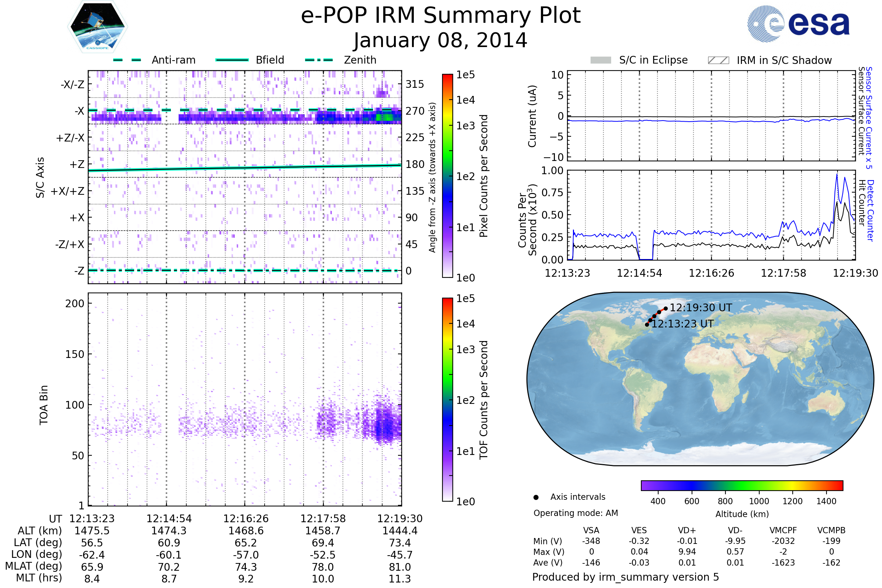Click the TOA Bin axis label
This screenshot has height=588, width=882.
[44, 405]
